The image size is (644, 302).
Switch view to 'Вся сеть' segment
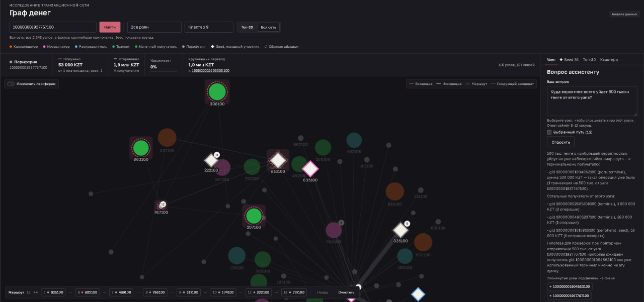pos(268,27)
